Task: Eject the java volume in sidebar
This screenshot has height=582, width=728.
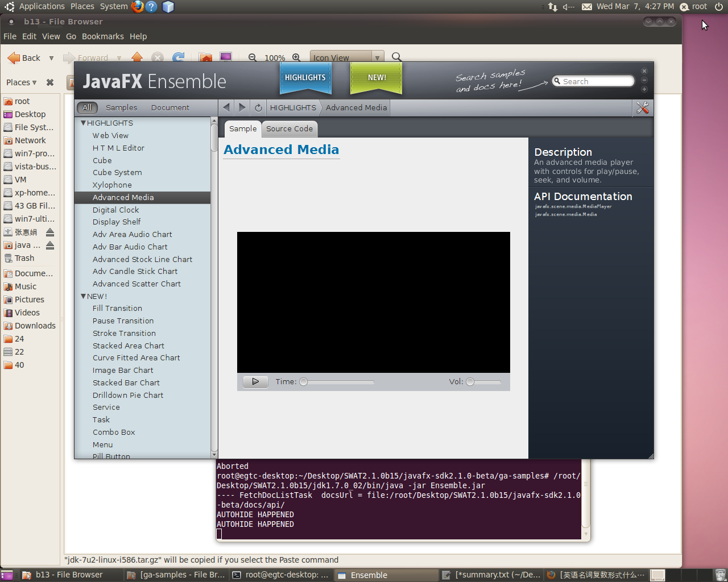Action: [x=50, y=246]
